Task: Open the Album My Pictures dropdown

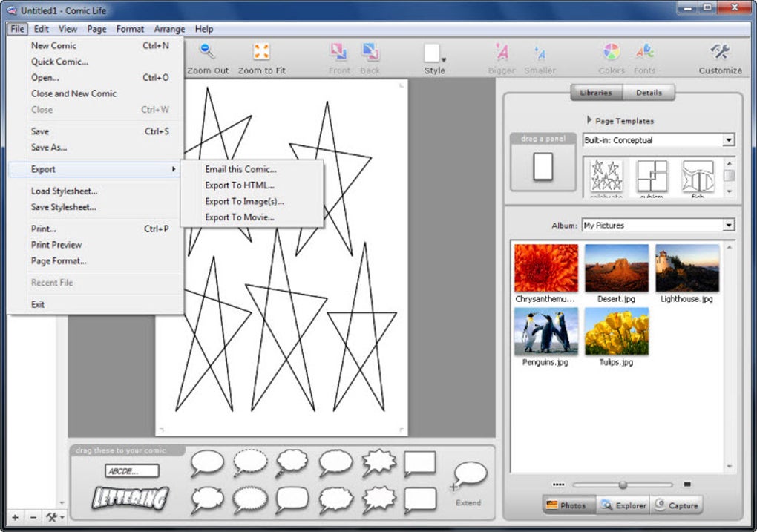Action: click(659, 226)
